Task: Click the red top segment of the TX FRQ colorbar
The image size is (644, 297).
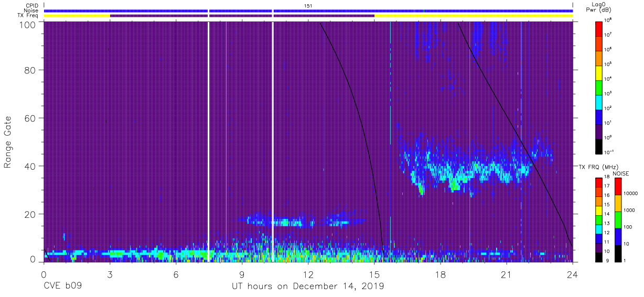Action: pyautogui.click(x=600, y=182)
